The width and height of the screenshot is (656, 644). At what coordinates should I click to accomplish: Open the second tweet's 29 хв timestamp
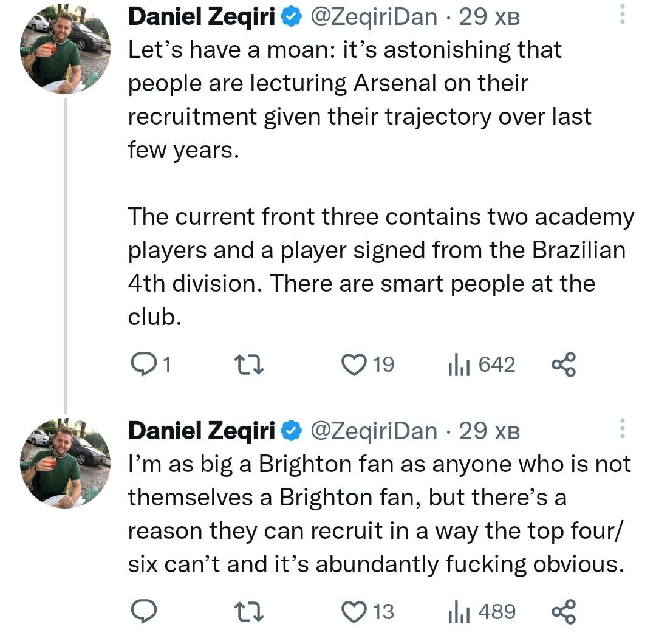(x=490, y=430)
